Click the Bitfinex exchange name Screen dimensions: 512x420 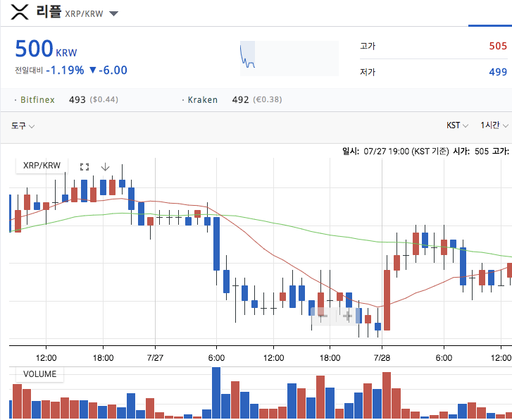tap(37, 99)
